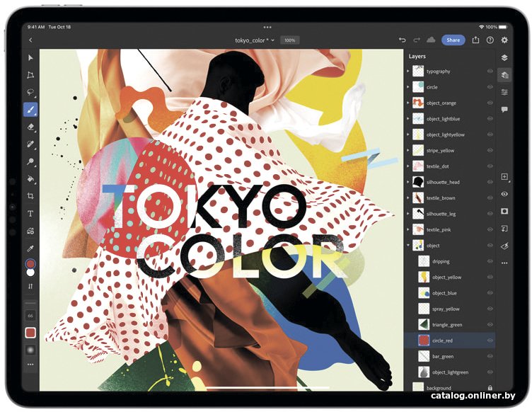Pick the Eyedropper tool
The width and height of the screenshot is (532, 412).
(x=30, y=248)
